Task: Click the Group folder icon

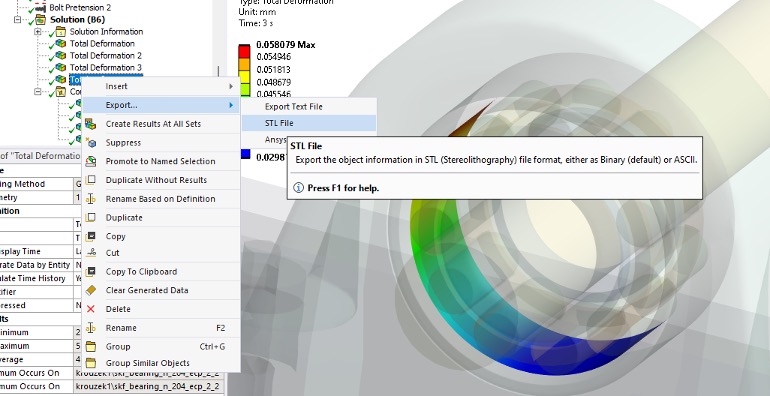Action: click(91, 346)
